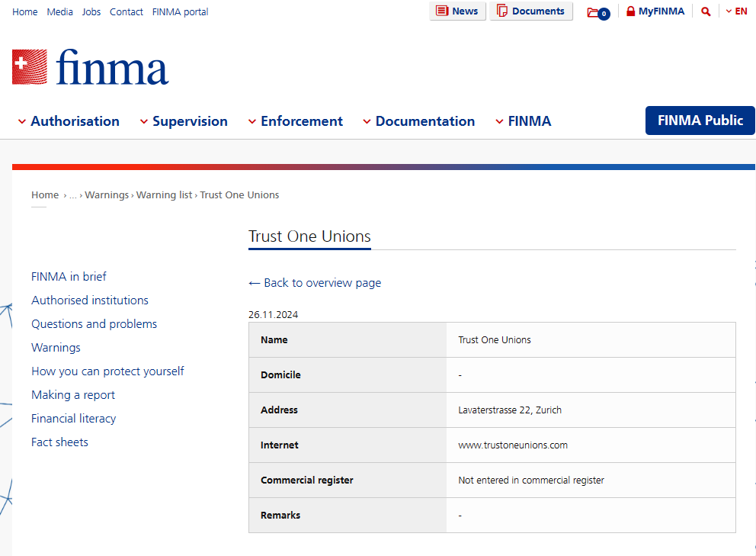Expand the Documentation menu
Viewport: 756px width, 556px height.
[419, 121]
